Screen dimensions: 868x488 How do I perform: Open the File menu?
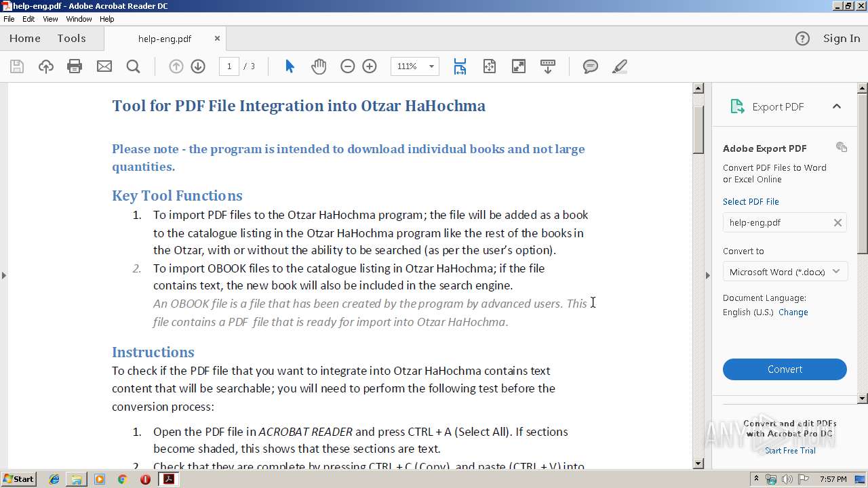[9, 19]
